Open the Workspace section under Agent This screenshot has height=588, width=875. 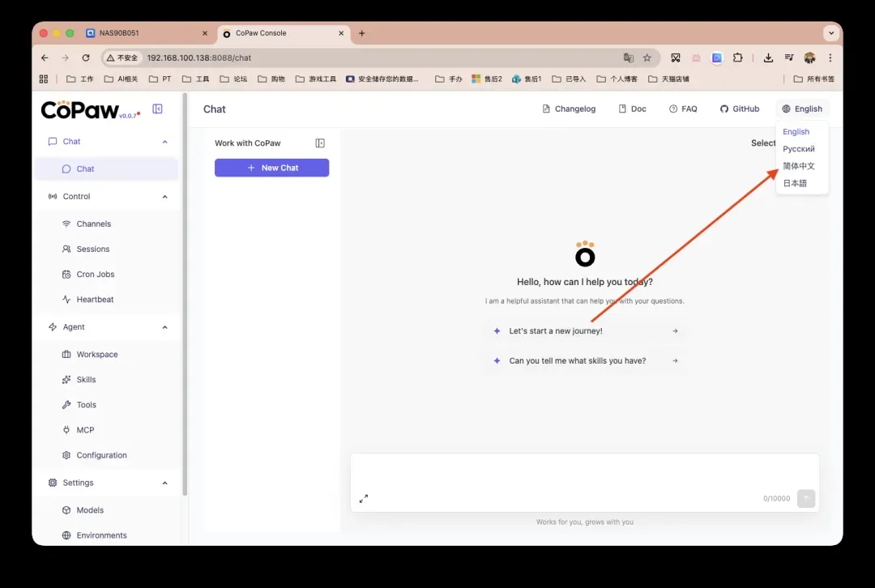97,354
